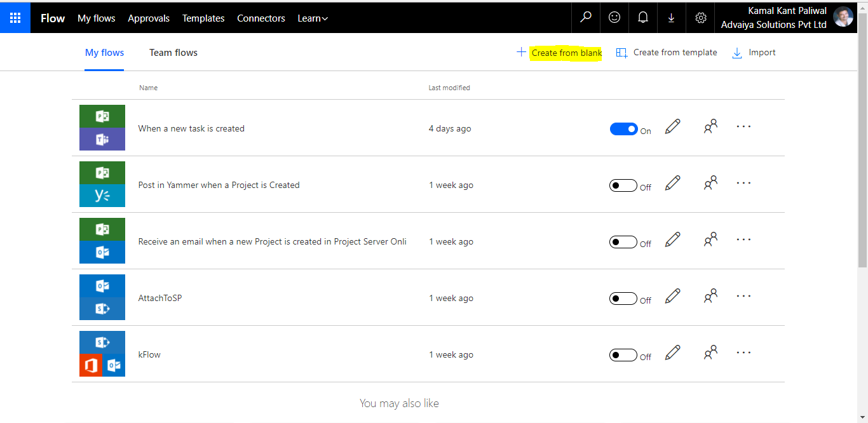Go to Approvals in top navigation

click(x=149, y=18)
